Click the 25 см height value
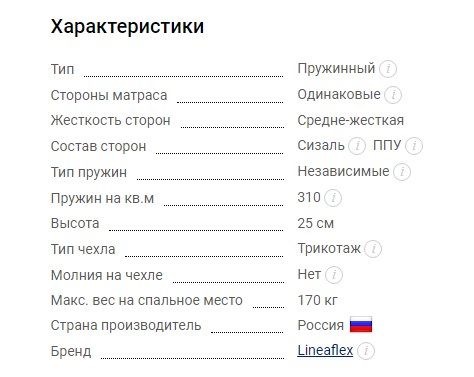This screenshot has height=377, width=474. (315, 223)
